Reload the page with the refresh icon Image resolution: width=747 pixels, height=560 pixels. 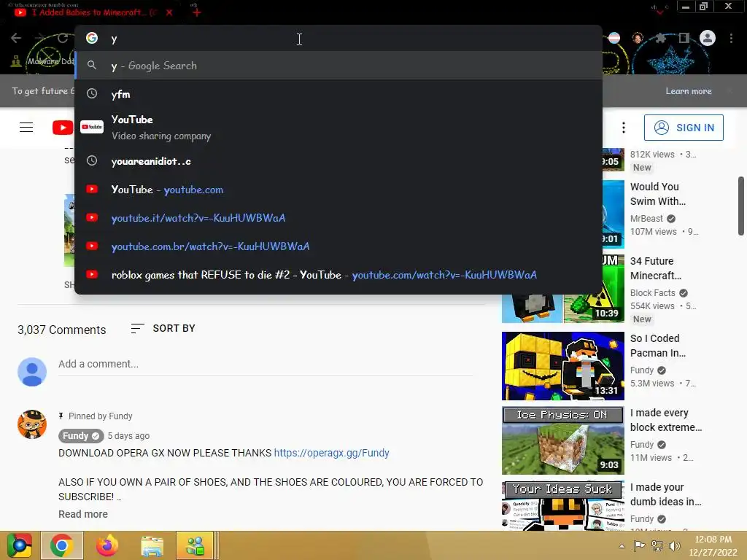click(63, 38)
